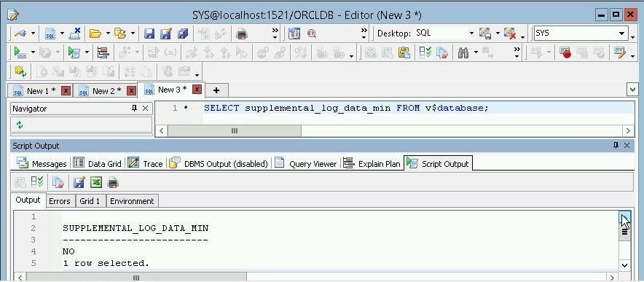Click the red record macro icon
Viewport: 644px width, 282px height.
(565, 52)
